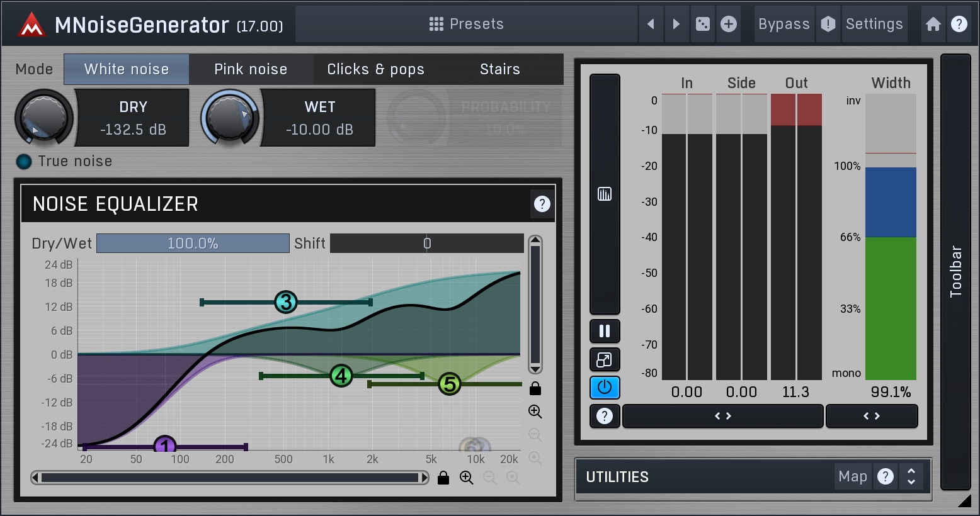This screenshot has width=980, height=516.
Task: Click the vertical zoom magnifier icon
Action: 535,412
